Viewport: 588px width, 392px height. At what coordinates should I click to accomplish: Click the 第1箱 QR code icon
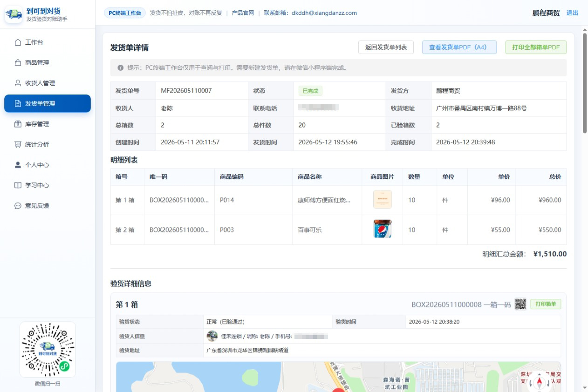point(520,304)
